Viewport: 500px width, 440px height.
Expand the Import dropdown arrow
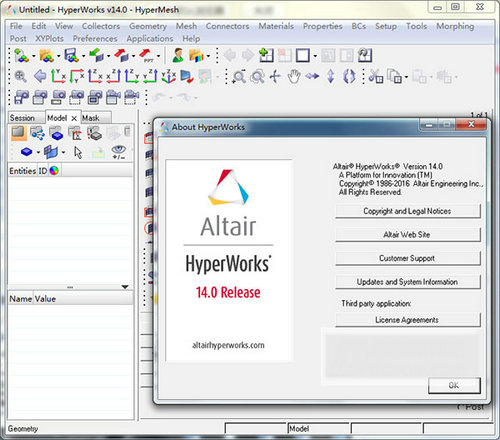(x=108, y=56)
